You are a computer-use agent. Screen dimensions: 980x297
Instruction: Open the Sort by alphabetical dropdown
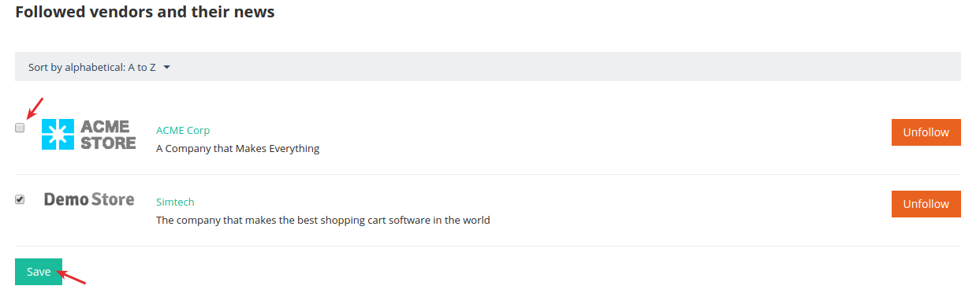pos(99,67)
